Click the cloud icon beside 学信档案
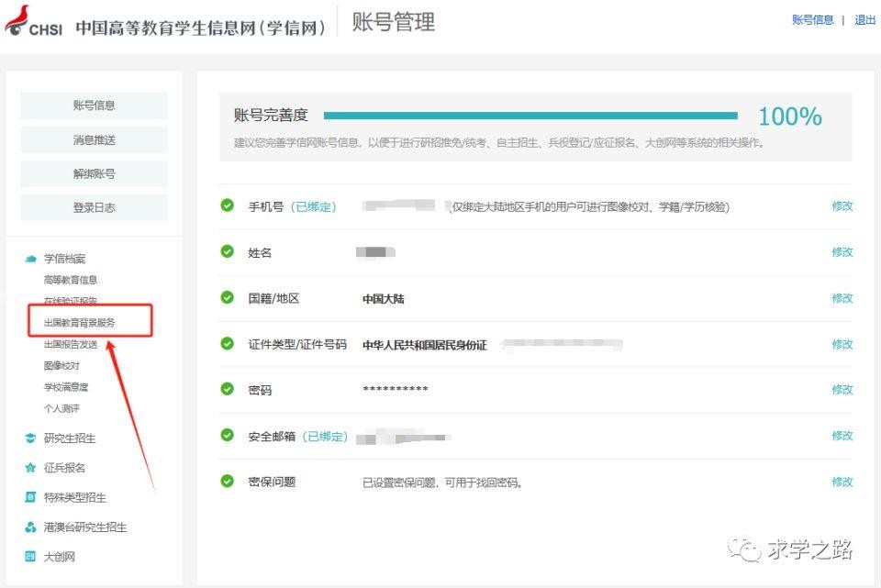This screenshot has width=881, height=588. [x=30, y=260]
